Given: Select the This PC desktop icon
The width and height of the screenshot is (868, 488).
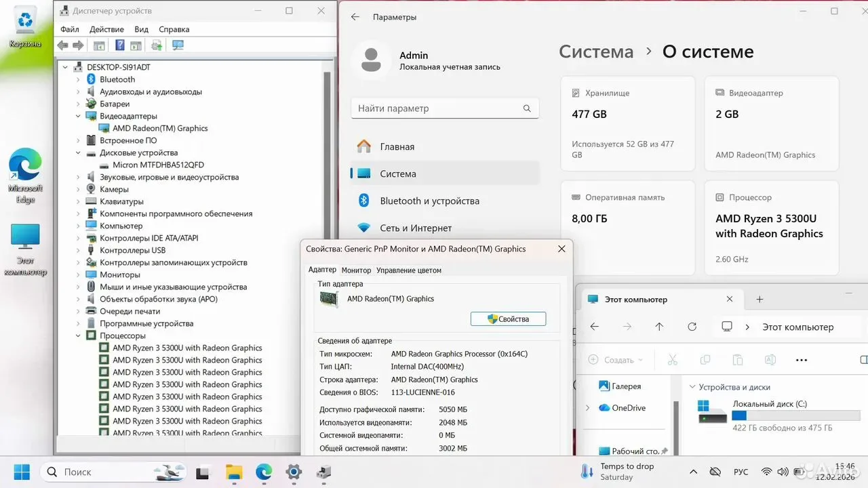Looking at the screenshot, I should pos(25,249).
